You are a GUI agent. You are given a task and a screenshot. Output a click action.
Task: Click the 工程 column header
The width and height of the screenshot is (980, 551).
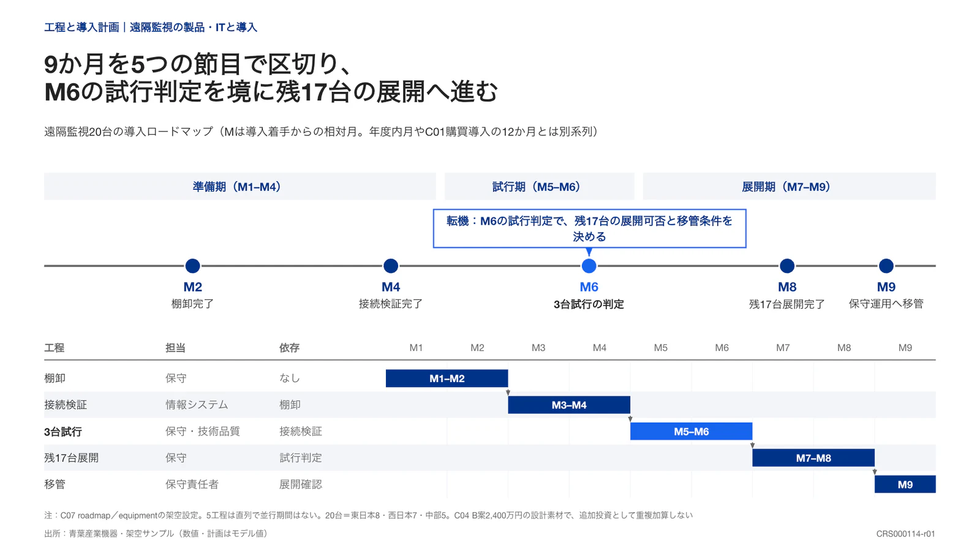point(55,348)
